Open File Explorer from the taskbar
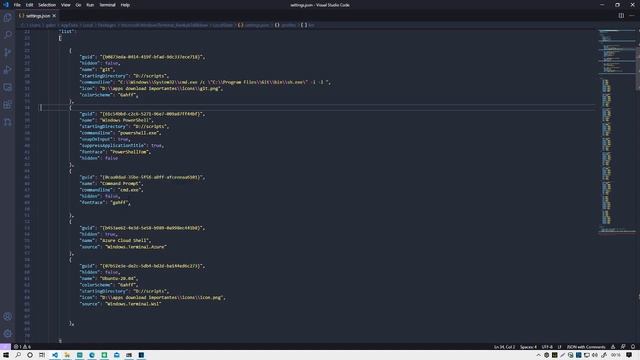The image size is (640, 360). tap(67, 355)
